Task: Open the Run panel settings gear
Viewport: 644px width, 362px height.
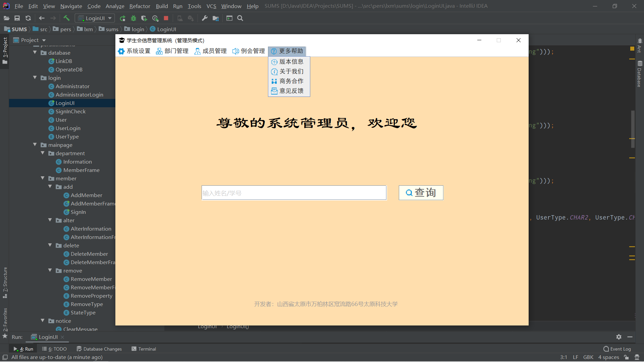Action: pyautogui.click(x=619, y=337)
